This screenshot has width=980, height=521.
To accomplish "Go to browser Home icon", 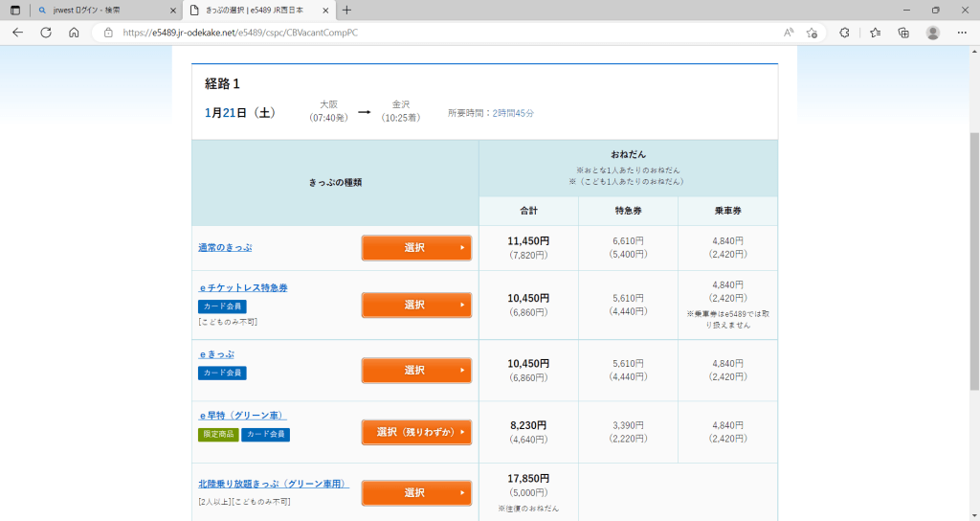I will [x=74, y=32].
